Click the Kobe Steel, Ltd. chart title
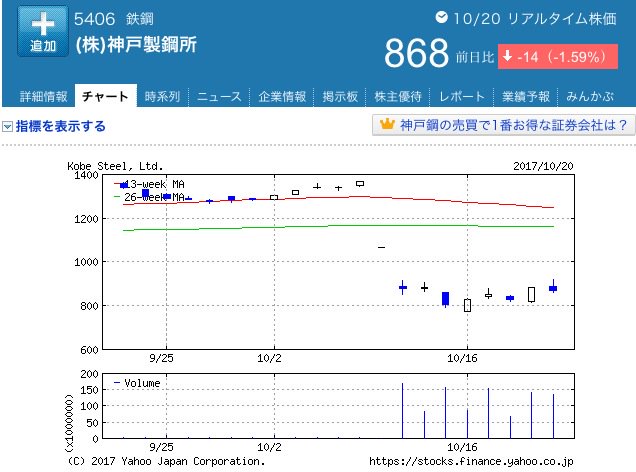 click(115, 166)
